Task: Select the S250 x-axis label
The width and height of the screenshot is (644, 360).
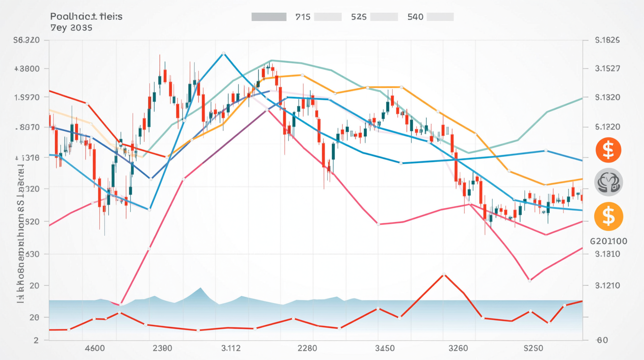Action: [533, 348]
